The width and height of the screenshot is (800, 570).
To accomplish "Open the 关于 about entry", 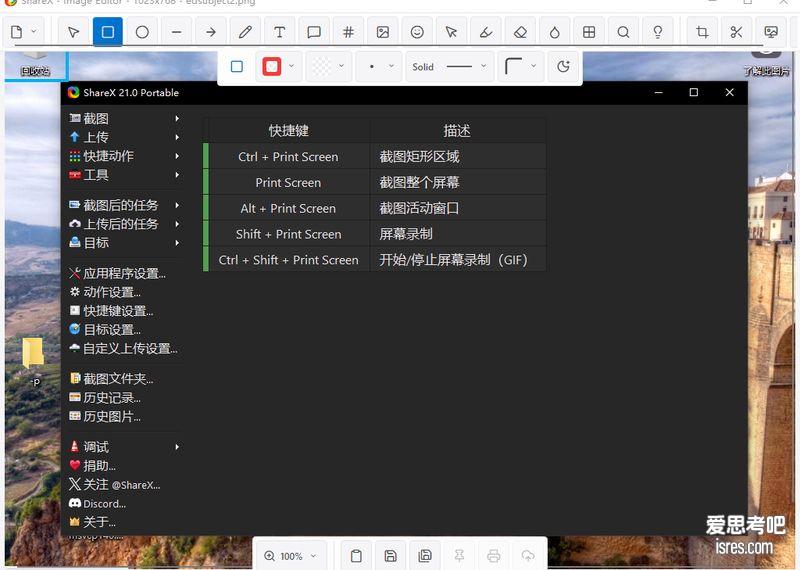I will (x=124, y=522).
